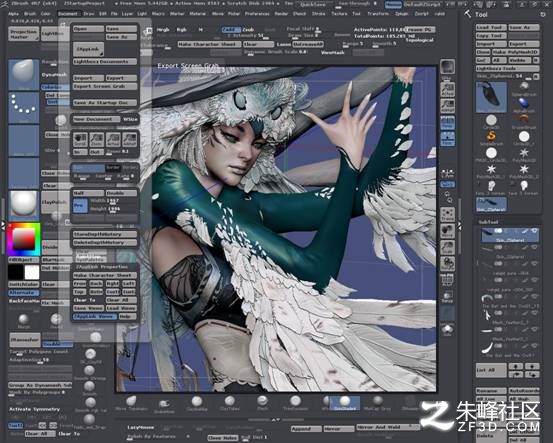Open the Draw menu
The image size is (553, 443).
(x=89, y=14)
